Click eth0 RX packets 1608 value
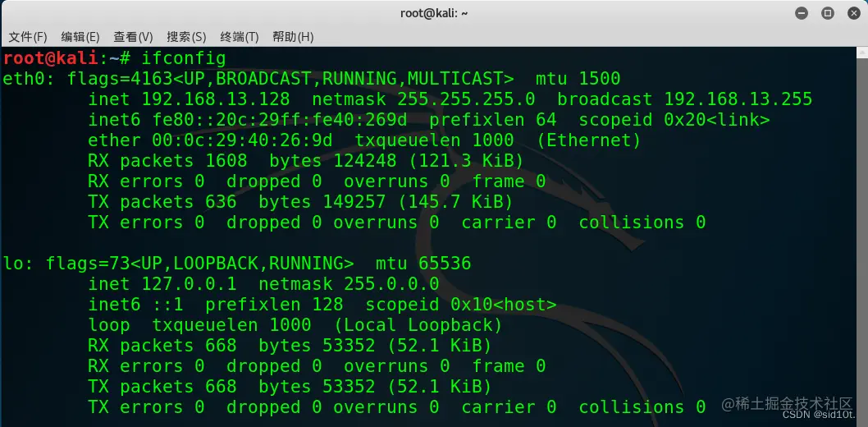This screenshot has width=868, height=427. (226, 161)
